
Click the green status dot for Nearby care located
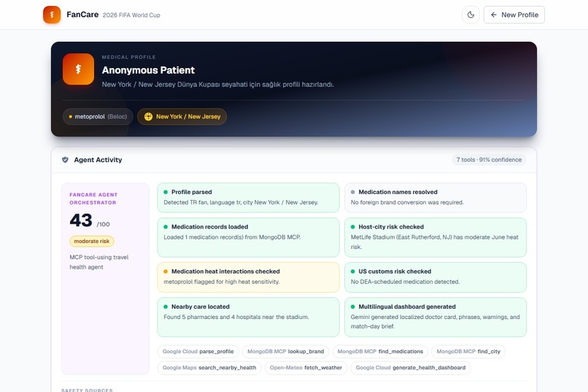click(x=166, y=307)
